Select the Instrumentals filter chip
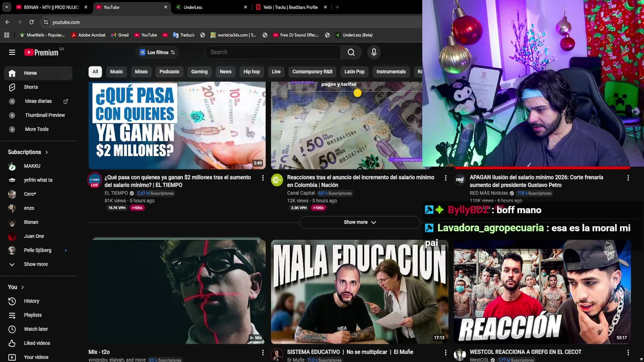 click(x=391, y=72)
